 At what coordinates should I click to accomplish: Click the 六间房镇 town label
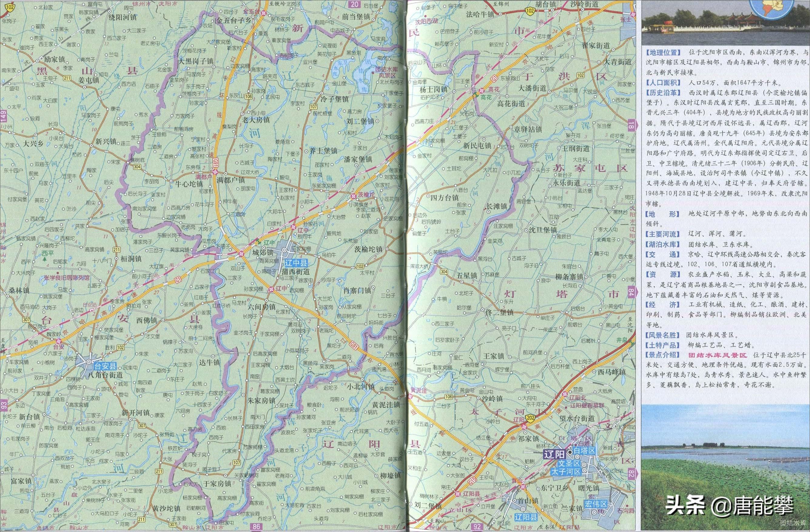point(261,307)
